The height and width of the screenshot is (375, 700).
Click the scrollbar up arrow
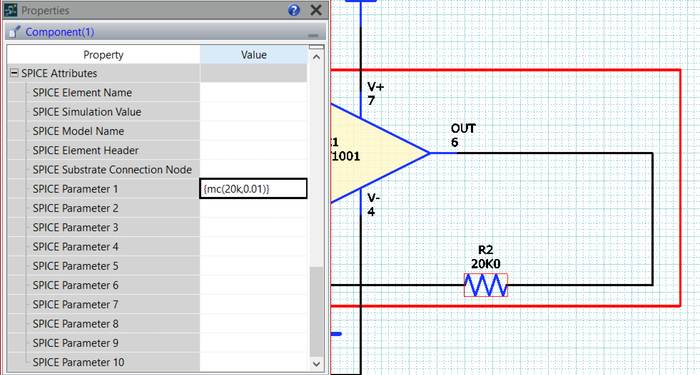[317, 57]
